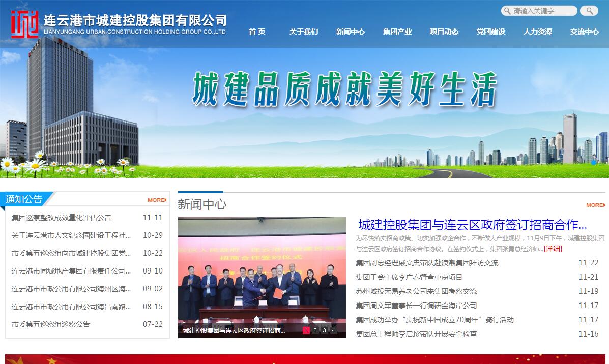Open the 关于我们 navigation menu
The height and width of the screenshot is (364, 609).
(x=304, y=32)
